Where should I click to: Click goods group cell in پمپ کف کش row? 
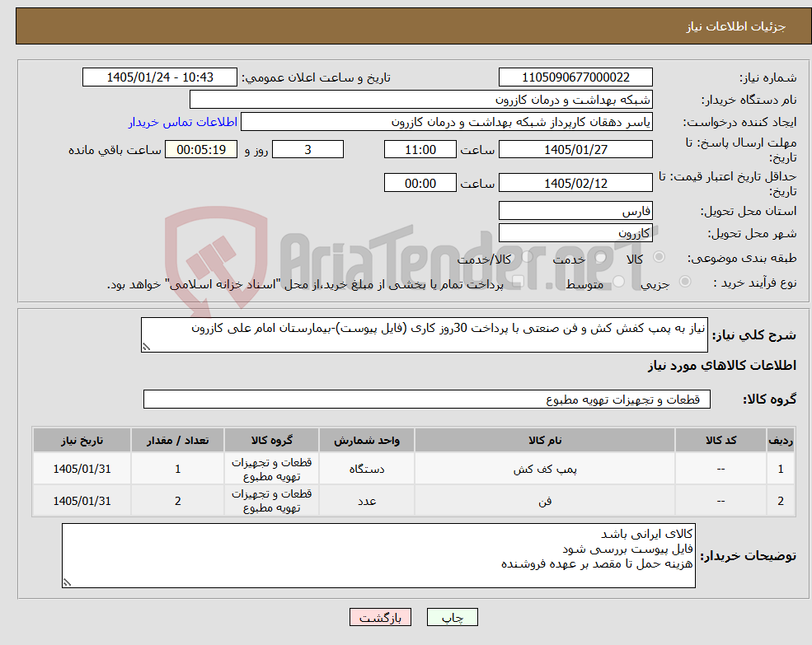271,469
